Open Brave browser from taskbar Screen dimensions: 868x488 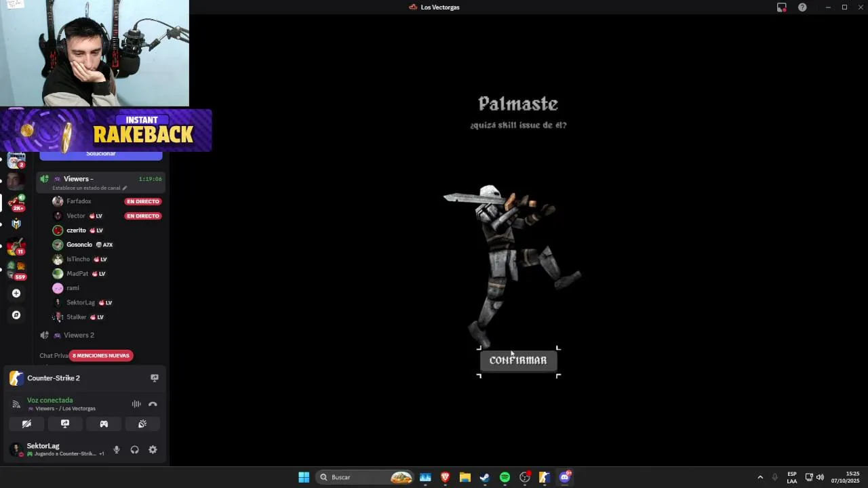445,477
